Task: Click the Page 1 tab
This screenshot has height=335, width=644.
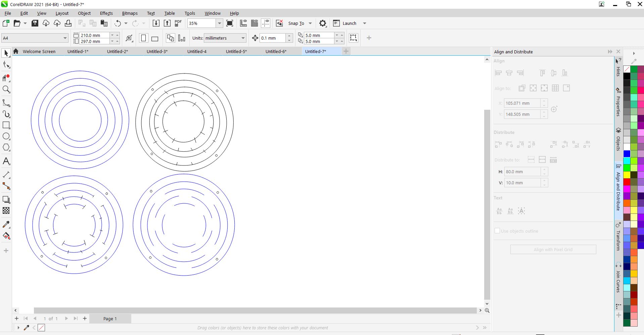Action: coord(110,319)
